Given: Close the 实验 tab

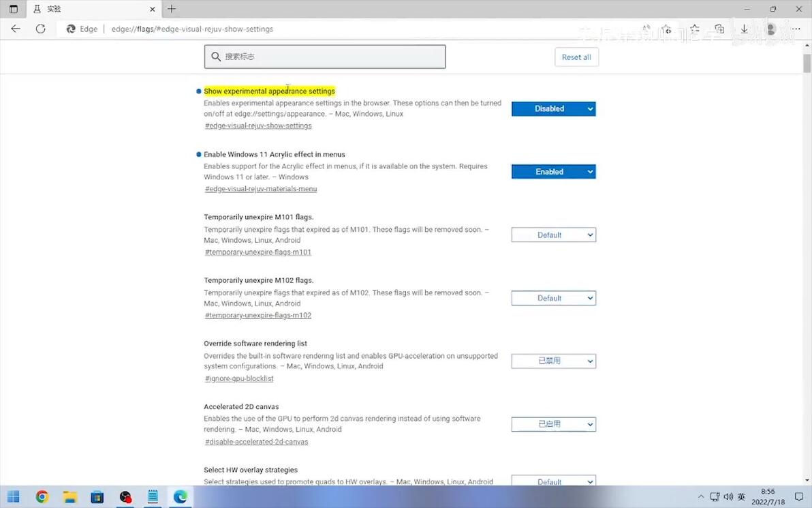Looking at the screenshot, I should click(153, 10).
